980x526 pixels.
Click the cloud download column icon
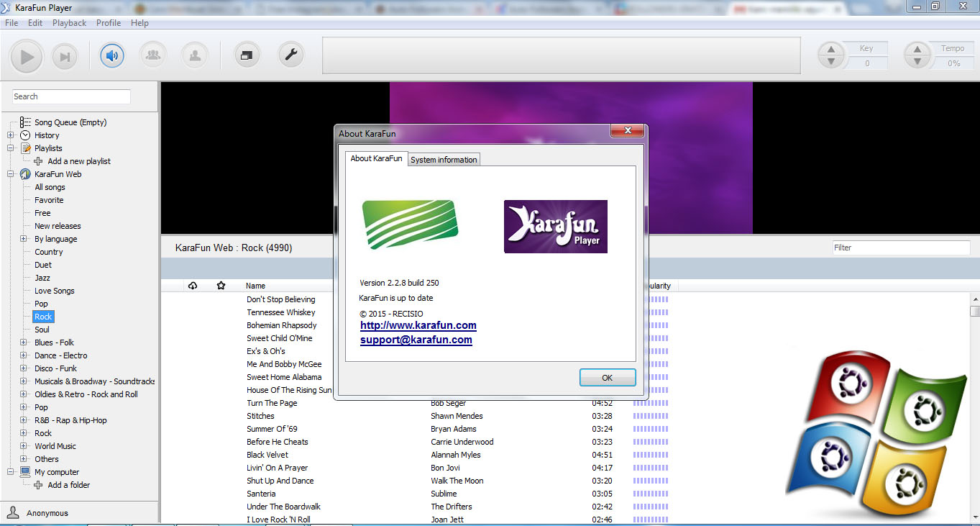click(193, 286)
